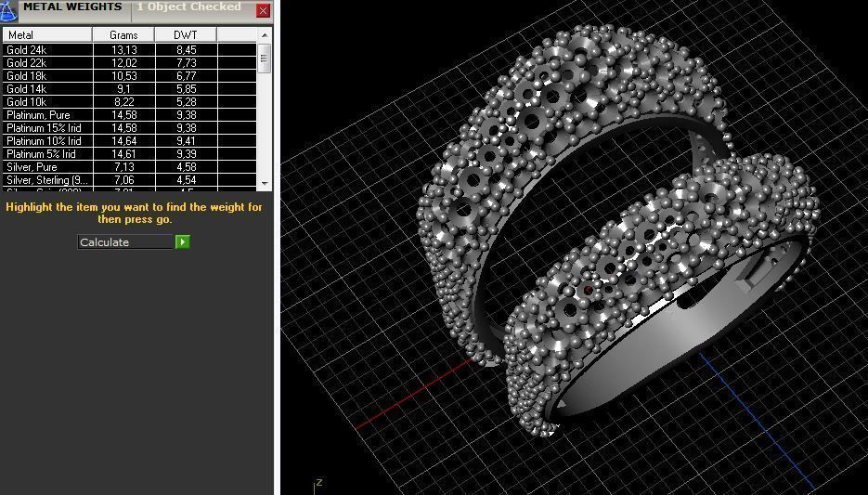Image resolution: width=868 pixels, height=495 pixels.
Task: Click the 14,61 grams value
Action: tap(124, 154)
